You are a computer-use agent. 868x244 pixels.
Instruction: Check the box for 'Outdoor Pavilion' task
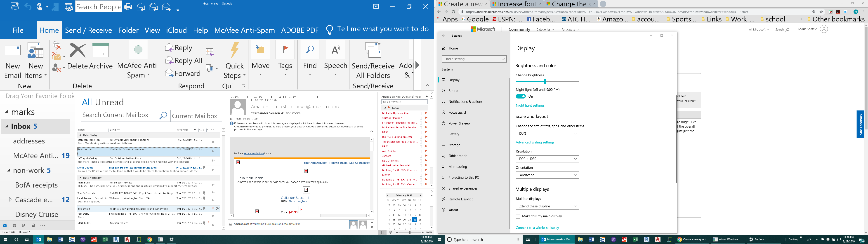pos(421,118)
